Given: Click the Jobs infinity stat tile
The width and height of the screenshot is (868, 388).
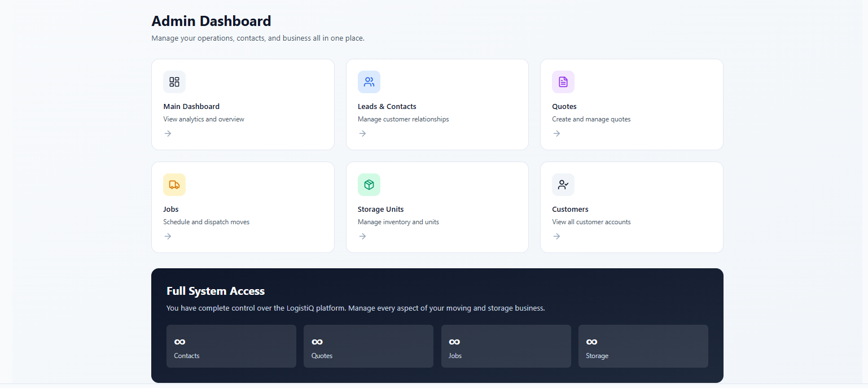Looking at the screenshot, I should (506, 346).
